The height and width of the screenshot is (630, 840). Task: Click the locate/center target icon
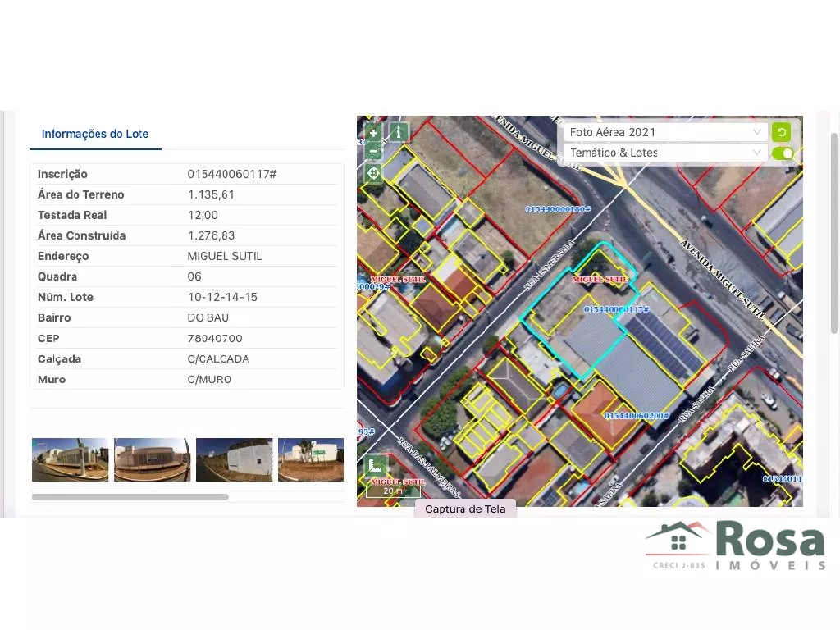pos(373,173)
